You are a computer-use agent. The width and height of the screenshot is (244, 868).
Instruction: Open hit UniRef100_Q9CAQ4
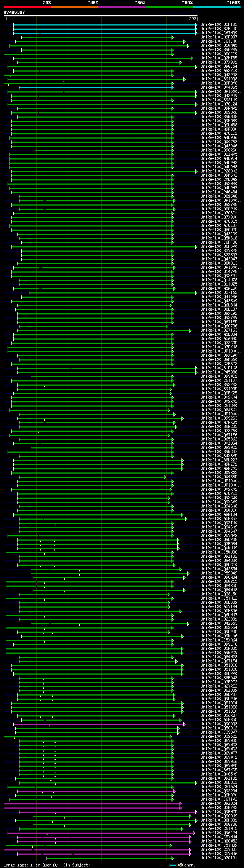[219, 578]
